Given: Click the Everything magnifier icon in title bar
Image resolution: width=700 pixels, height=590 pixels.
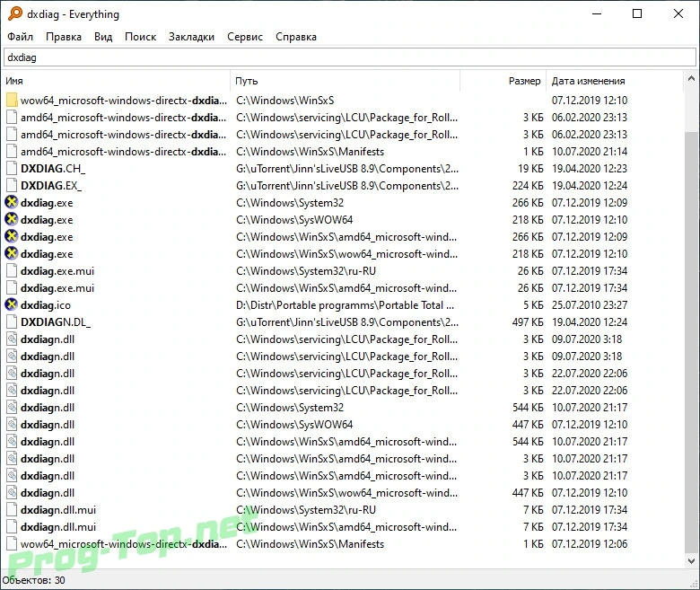Looking at the screenshot, I should pos(14,13).
